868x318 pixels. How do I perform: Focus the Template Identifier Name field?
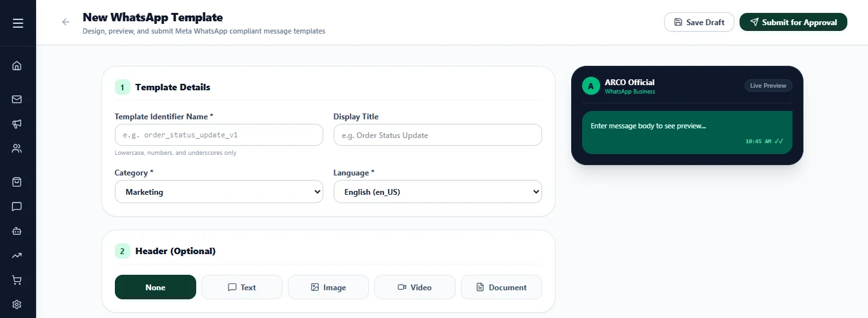219,135
